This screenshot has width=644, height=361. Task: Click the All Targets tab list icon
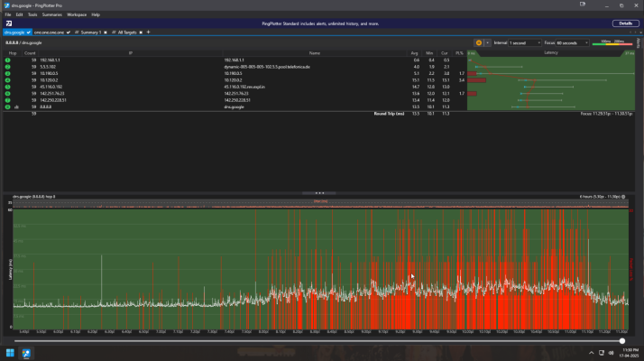click(x=114, y=32)
